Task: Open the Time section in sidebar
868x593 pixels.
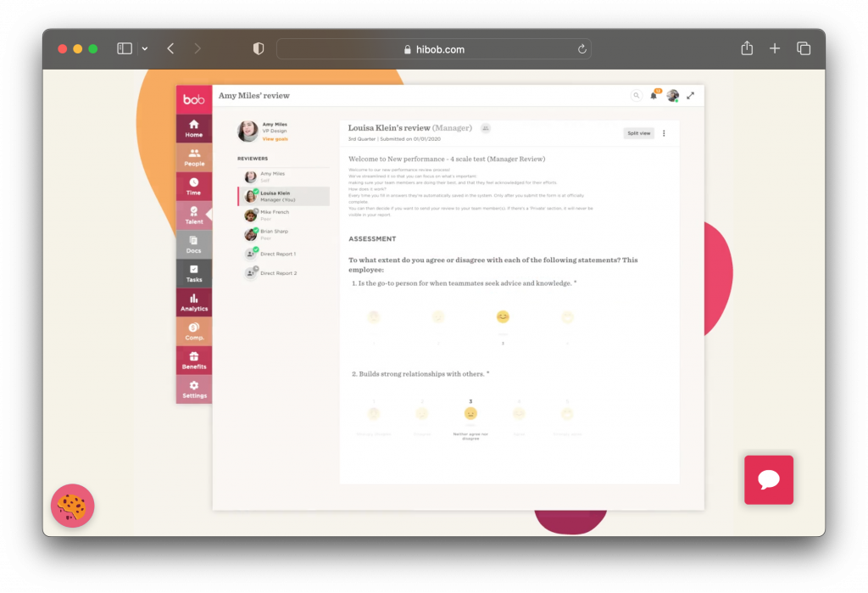Action: (x=194, y=186)
